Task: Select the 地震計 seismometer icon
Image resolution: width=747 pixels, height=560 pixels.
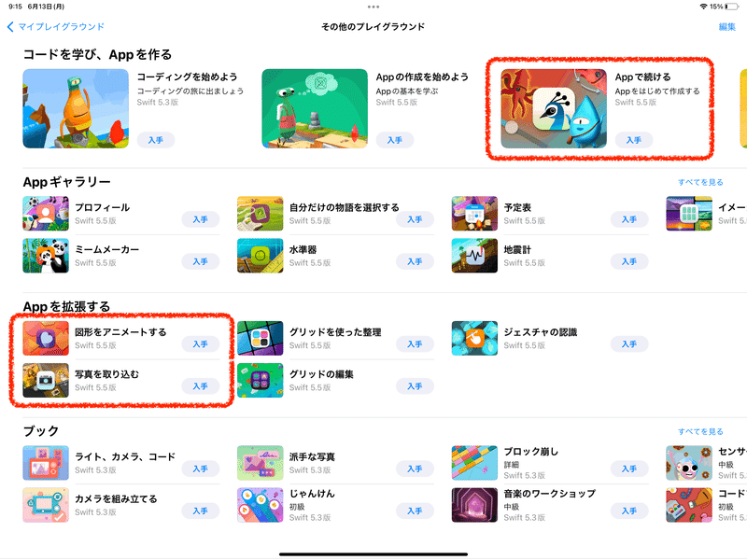Action: [x=474, y=256]
